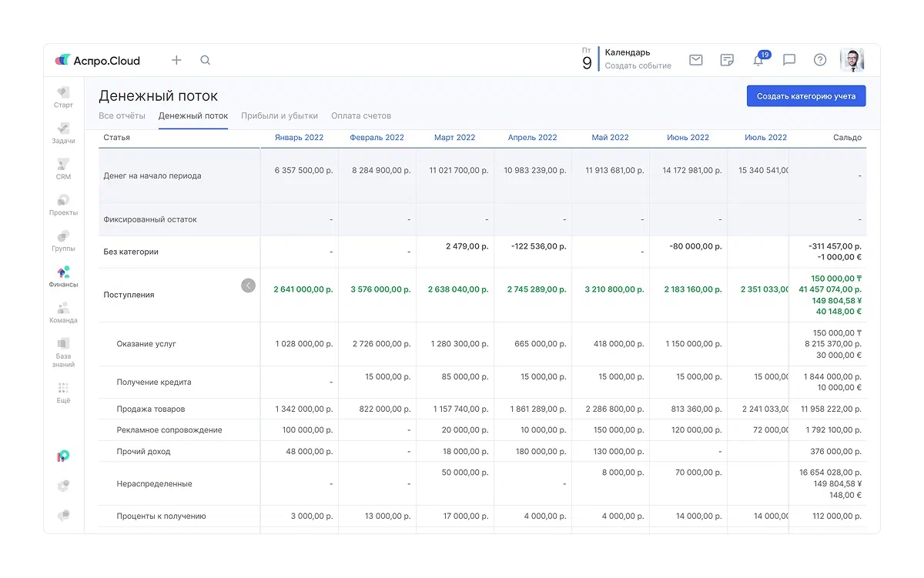Collapse panel with round arrow button
The width and height of the screenshot is (924, 578).
[248, 286]
